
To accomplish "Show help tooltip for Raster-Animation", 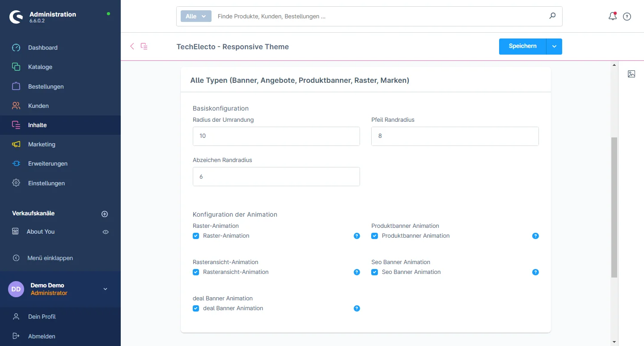I will (x=356, y=236).
